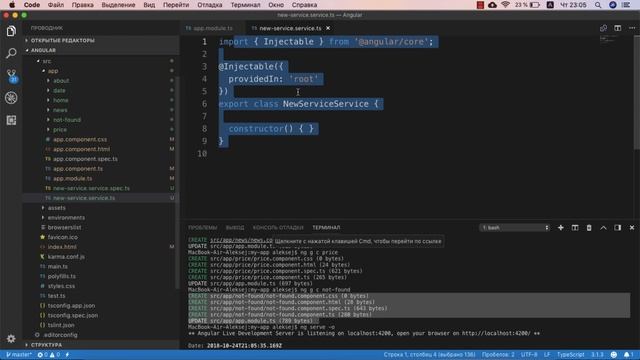The height and width of the screenshot is (360, 640).
Task: Maximize the terminal panel with chevron up
Action: tap(603, 228)
